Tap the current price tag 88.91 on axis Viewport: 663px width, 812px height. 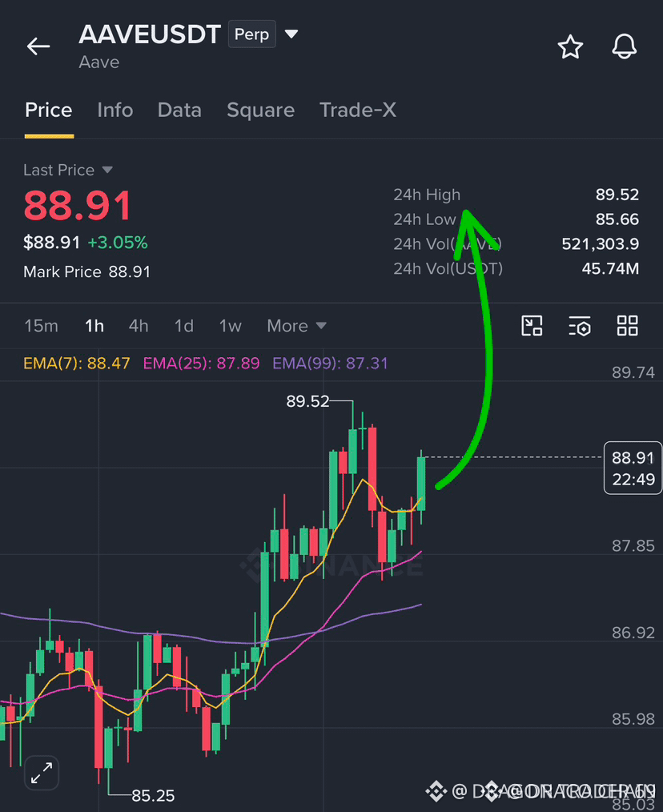coord(633,468)
